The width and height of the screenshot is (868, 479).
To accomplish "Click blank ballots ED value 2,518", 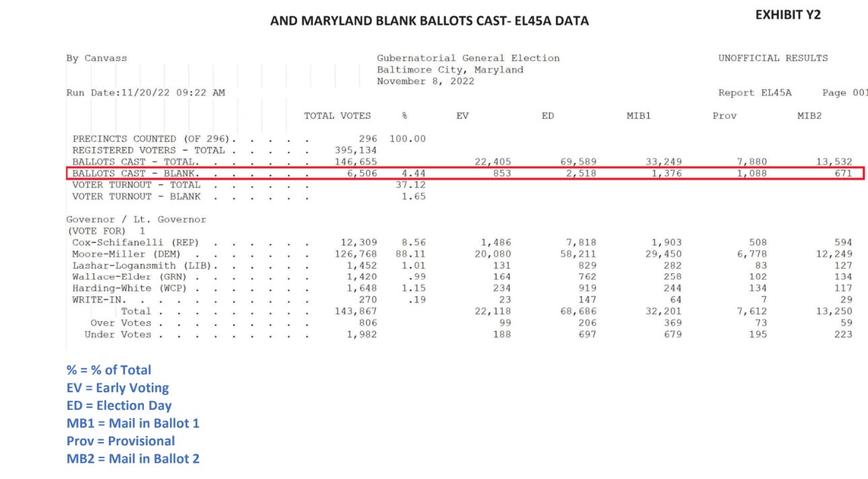I will click(581, 173).
